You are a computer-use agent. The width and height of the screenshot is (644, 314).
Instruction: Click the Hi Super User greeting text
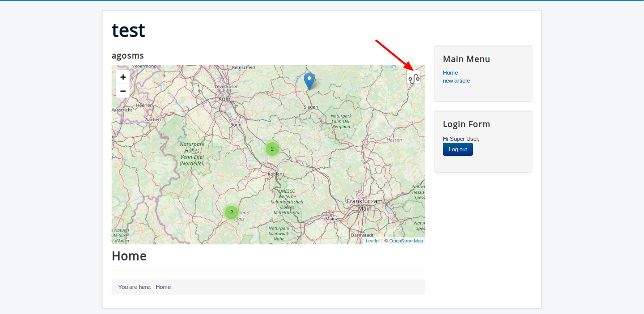point(461,139)
